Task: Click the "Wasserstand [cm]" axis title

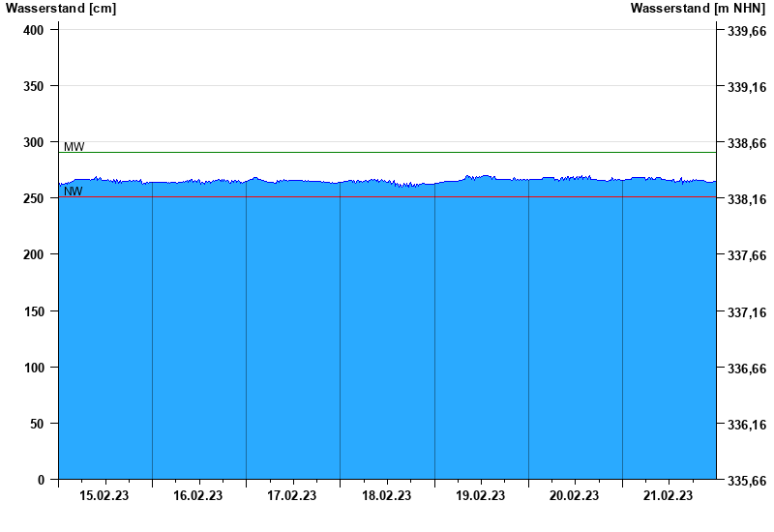Action: [x=61, y=9]
